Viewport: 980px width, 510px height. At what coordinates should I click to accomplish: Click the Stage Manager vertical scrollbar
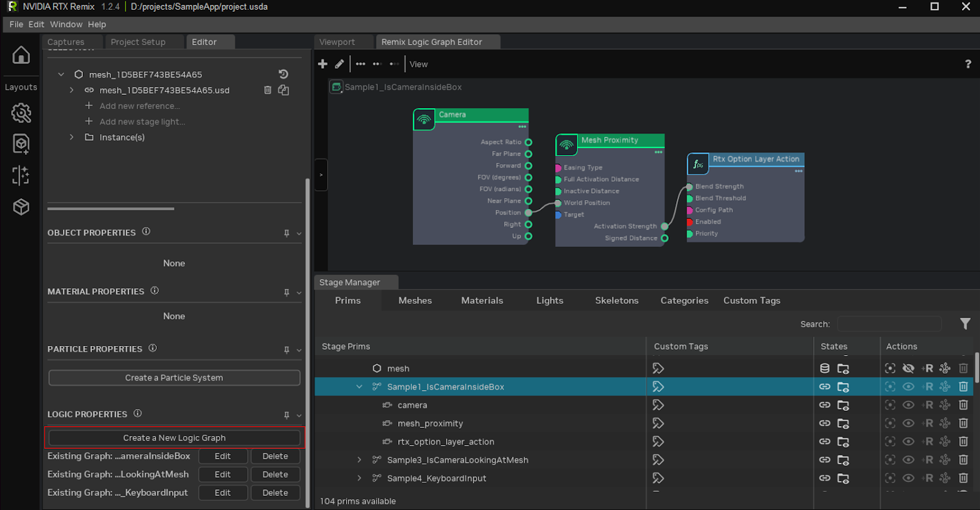tap(977, 367)
